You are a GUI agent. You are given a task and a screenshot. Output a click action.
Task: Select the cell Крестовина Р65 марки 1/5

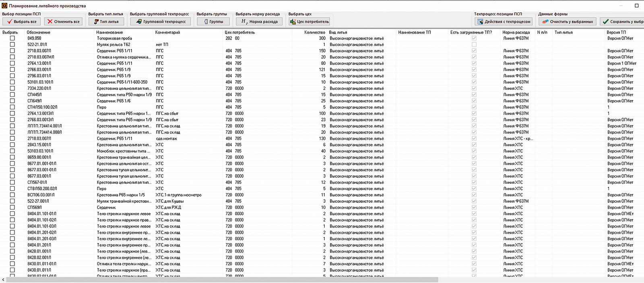click(121, 195)
